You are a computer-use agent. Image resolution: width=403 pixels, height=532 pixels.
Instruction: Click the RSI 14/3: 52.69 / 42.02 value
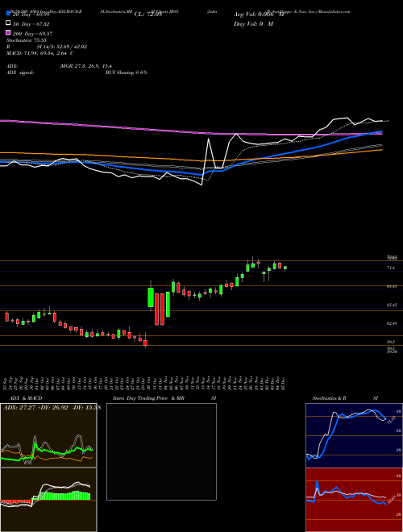tap(47, 47)
